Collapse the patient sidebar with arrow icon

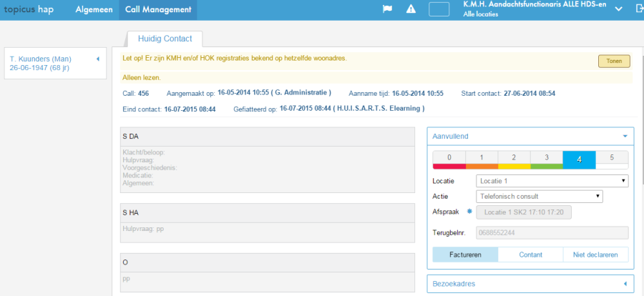[97, 59]
